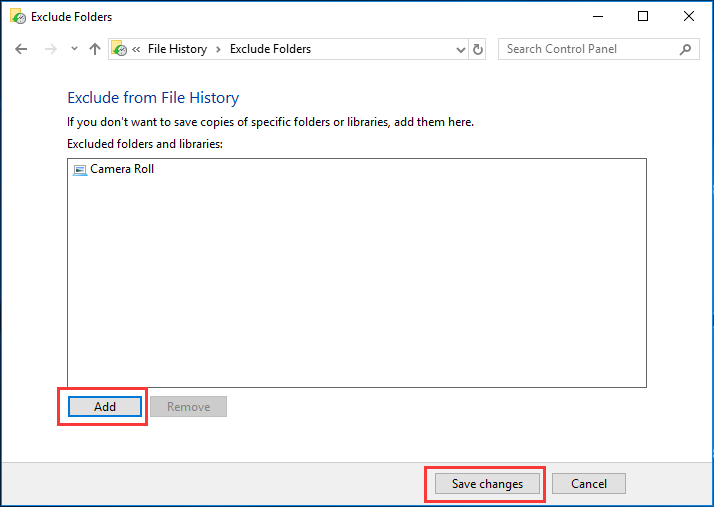Select the Exclude Folders breadcrumb

270,49
